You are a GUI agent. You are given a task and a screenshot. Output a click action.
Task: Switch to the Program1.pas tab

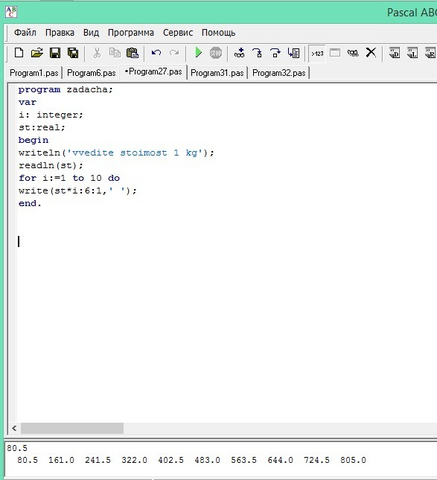point(34,73)
